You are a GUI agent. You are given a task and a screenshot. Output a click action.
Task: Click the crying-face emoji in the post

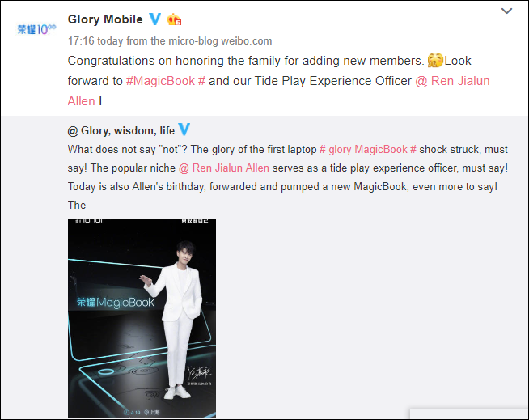point(435,61)
